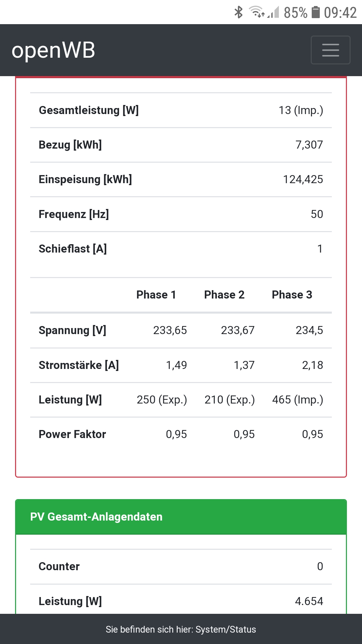The width and height of the screenshot is (362, 644).
Task: Select the Phase 3 Spannung value 234,5
Action: [309, 330]
